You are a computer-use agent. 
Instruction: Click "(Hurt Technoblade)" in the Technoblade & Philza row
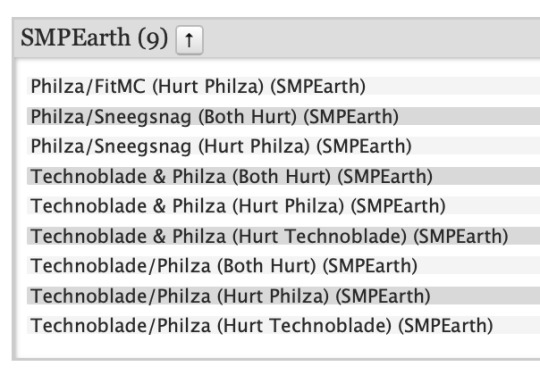[x=319, y=236]
